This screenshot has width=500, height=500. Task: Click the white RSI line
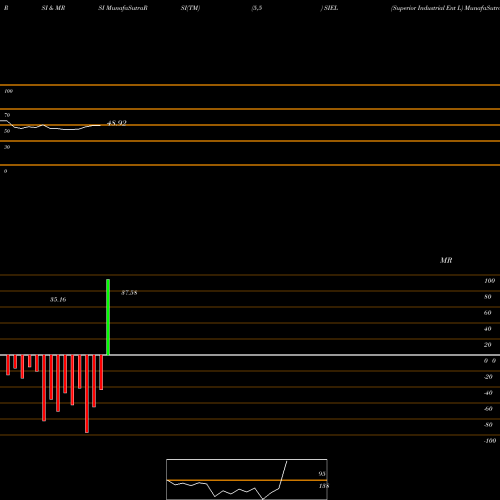[x=50, y=127]
